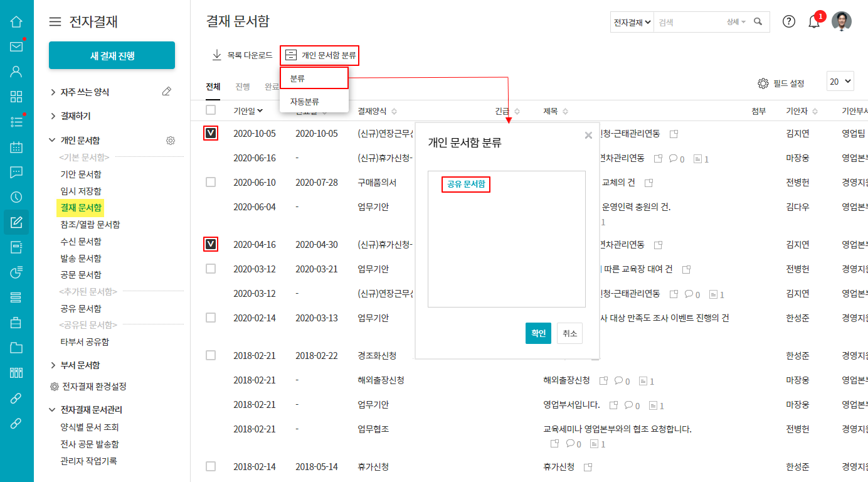Open the mail icon in sidebar

[16, 47]
